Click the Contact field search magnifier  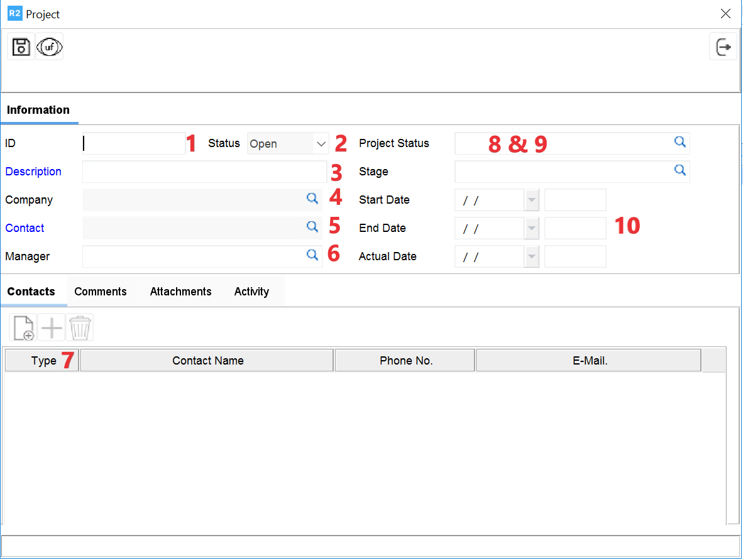coord(312,227)
